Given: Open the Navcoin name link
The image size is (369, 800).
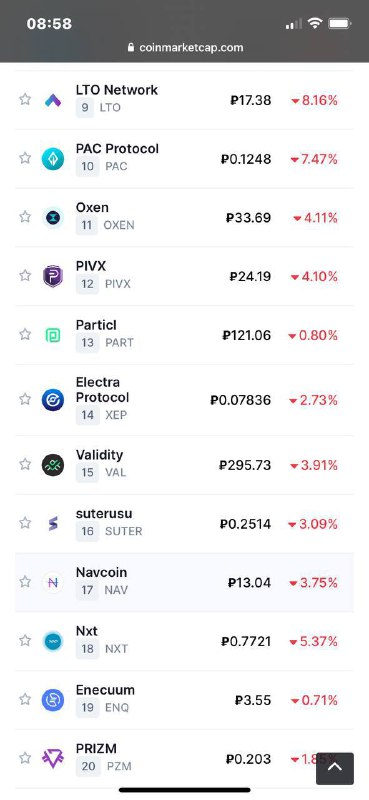Looking at the screenshot, I should coord(101,572).
